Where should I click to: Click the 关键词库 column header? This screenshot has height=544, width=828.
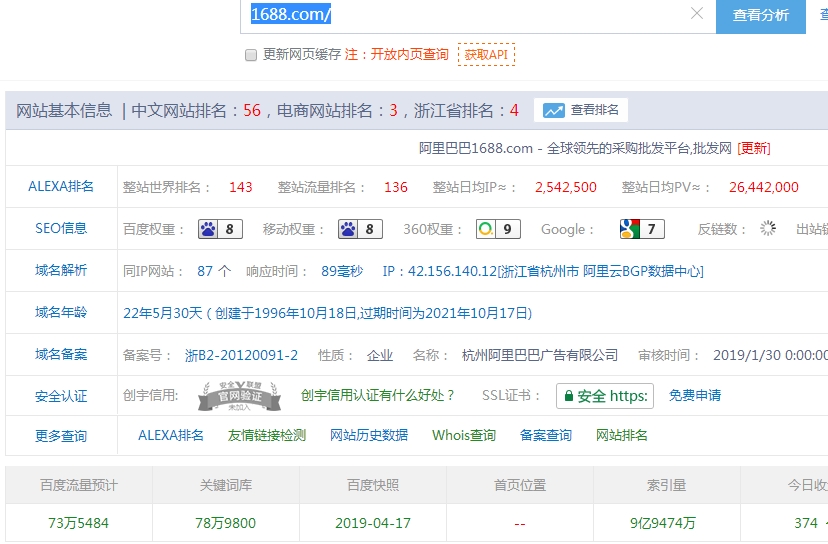coord(225,485)
